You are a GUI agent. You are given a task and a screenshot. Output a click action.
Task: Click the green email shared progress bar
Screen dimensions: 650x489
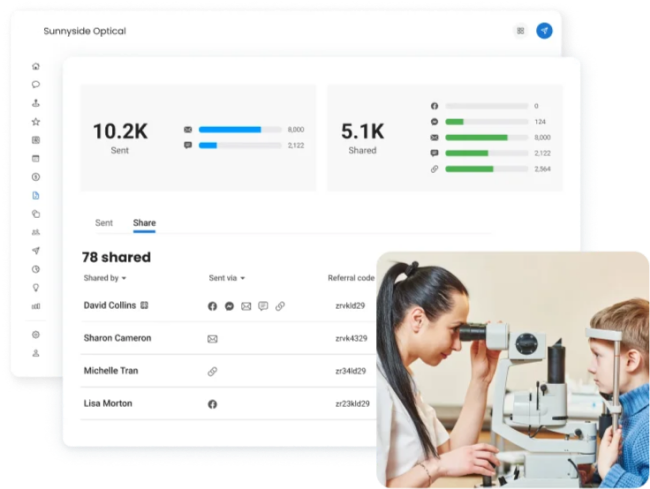(476, 137)
